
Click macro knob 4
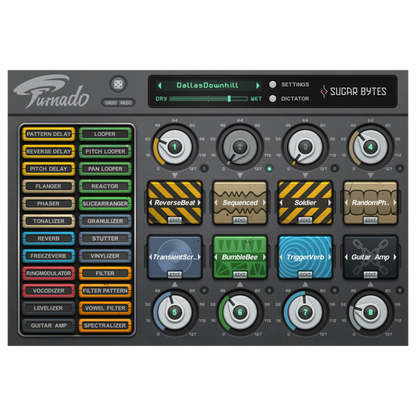pyautogui.click(x=370, y=147)
